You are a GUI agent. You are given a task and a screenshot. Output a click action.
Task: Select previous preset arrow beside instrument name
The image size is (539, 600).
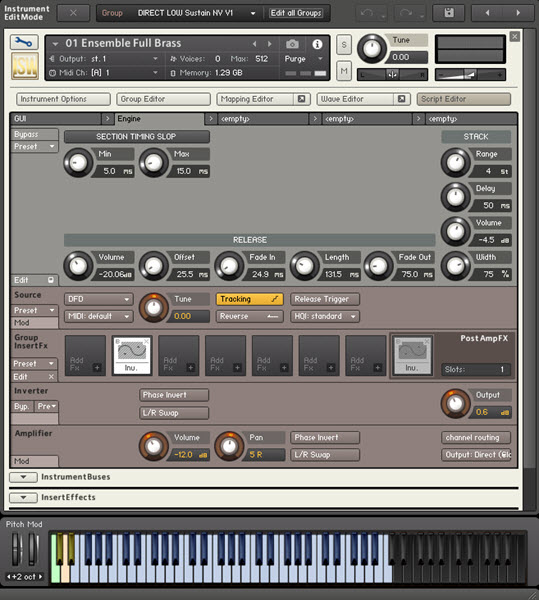[254, 44]
